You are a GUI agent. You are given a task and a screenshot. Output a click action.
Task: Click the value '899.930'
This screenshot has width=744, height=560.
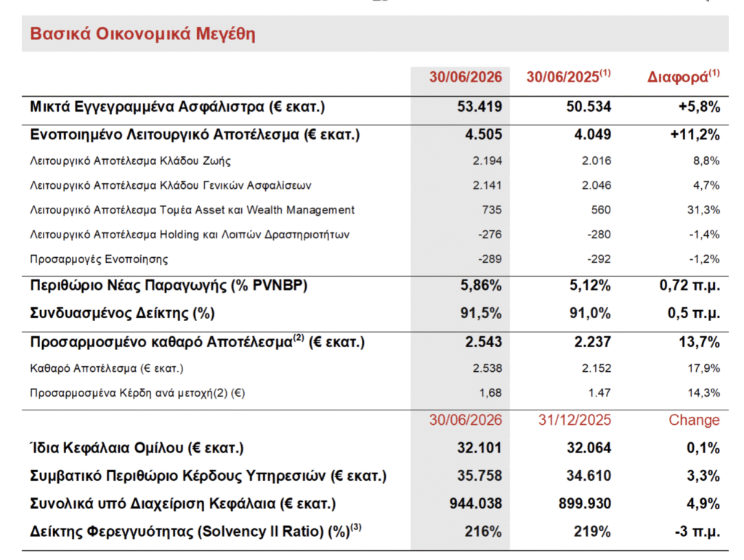pyautogui.click(x=585, y=503)
